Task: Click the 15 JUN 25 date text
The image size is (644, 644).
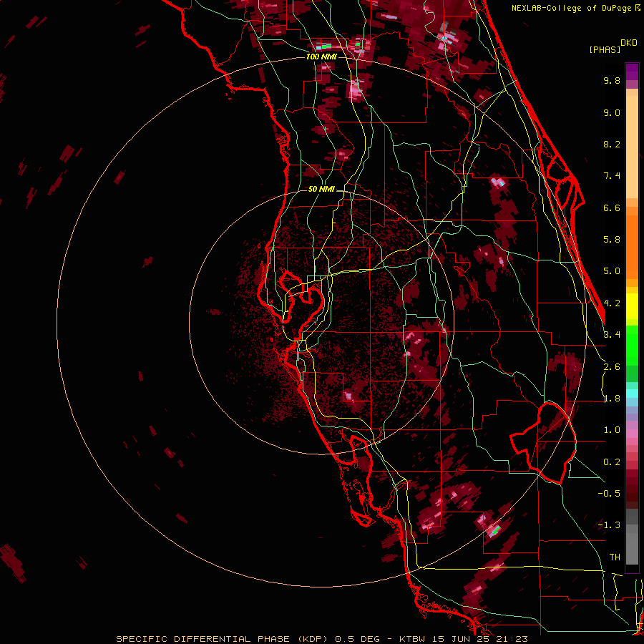Action: (462, 639)
